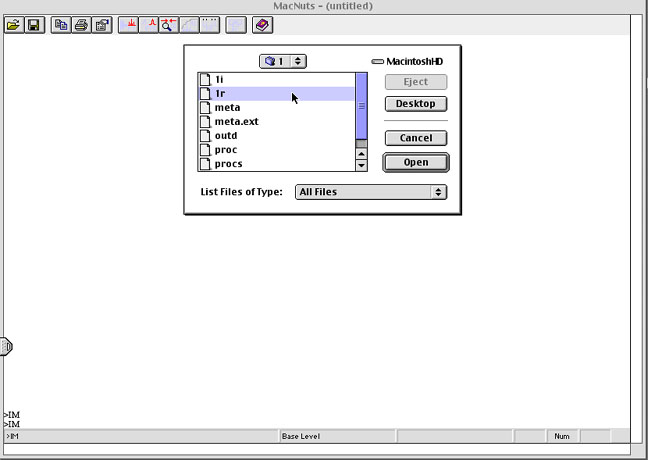Click the dotted line toolbar icon

[x=210, y=24]
